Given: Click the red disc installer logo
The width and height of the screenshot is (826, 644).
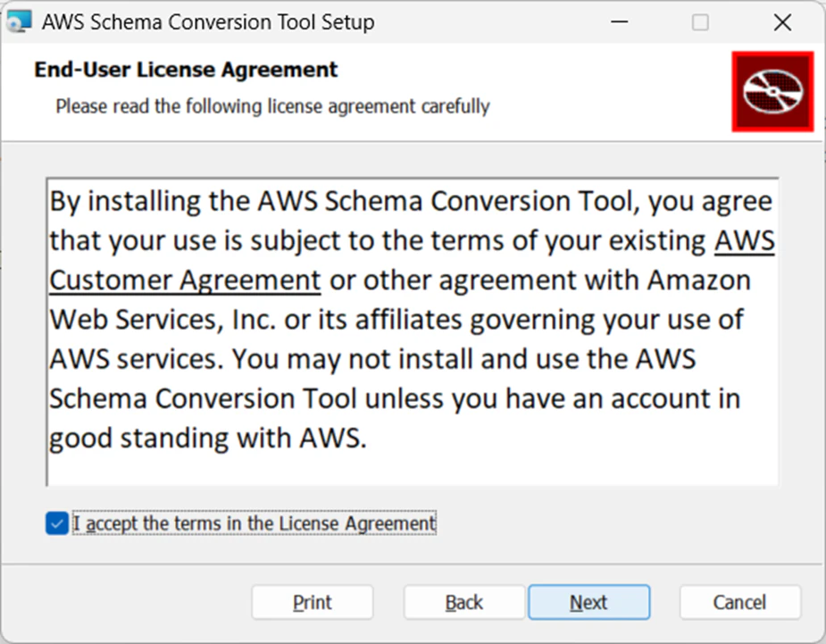Looking at the screenshot, I should [x=772, y=92].
